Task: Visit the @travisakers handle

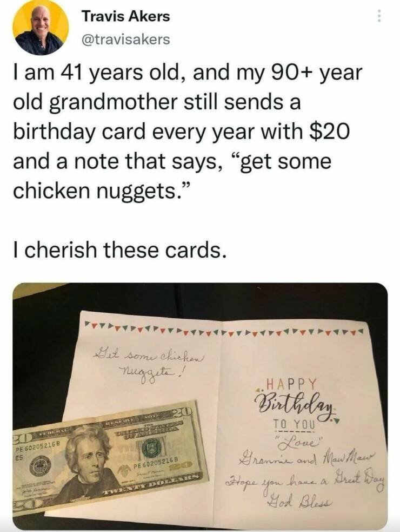Action: pyautogui.click(x=125, y=40)
